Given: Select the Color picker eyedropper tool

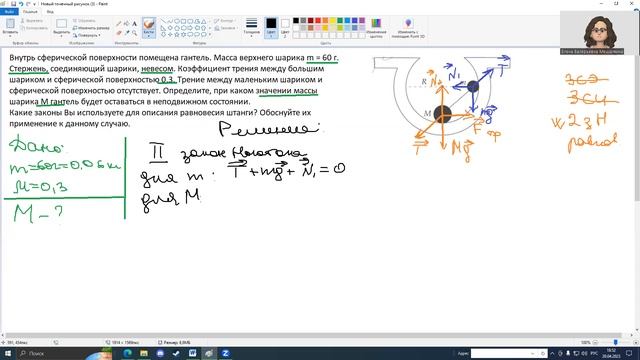Looking at the screenshot, I should click(127, 33).
